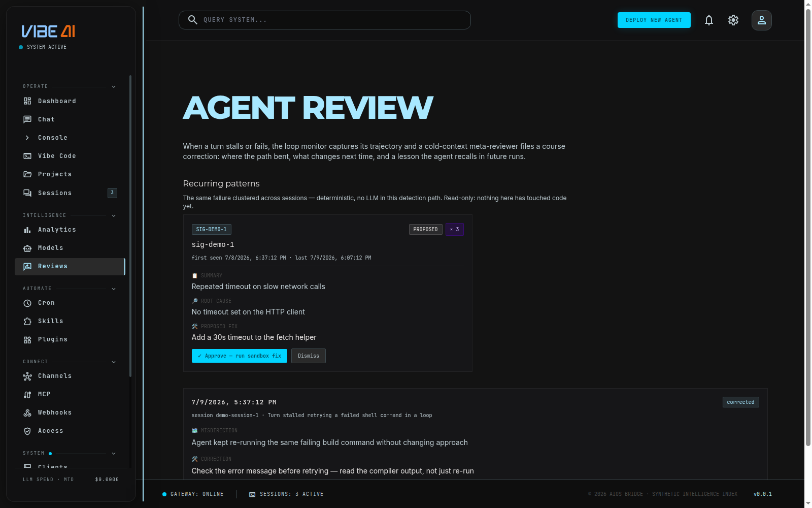Screen dimensions: 812x508
Task: Open the Chat menu item
Action: point(70,119)
